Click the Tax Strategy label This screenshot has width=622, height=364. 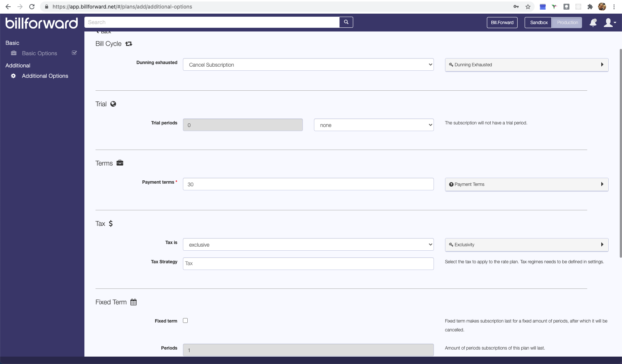tap(164, 262)
